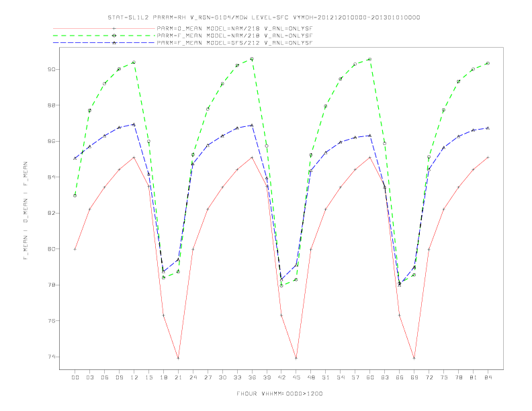Click x-axis forecast hour label 39
Image resolution: width=532 pixels, height=411 pixels.
(267, 377)
